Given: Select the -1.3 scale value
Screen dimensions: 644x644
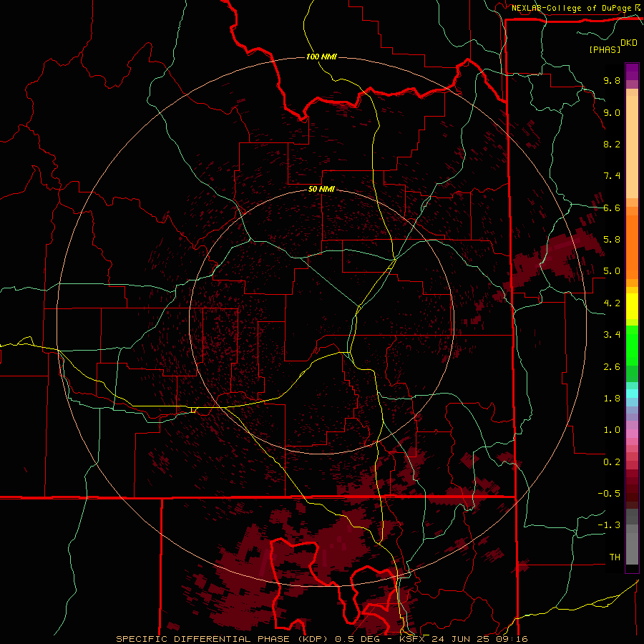Looking at the screenshot, I should point(609,525).
